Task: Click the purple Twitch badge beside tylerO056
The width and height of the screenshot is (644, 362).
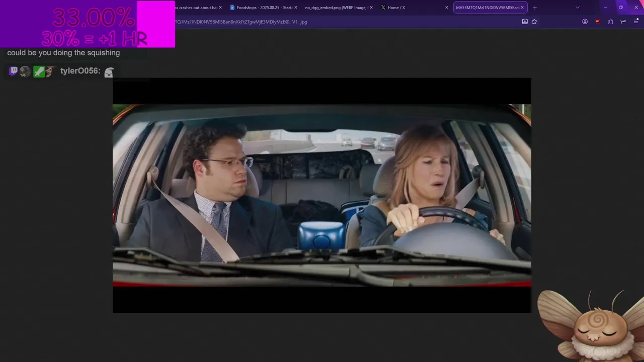Action: click(x=14, y=71)
